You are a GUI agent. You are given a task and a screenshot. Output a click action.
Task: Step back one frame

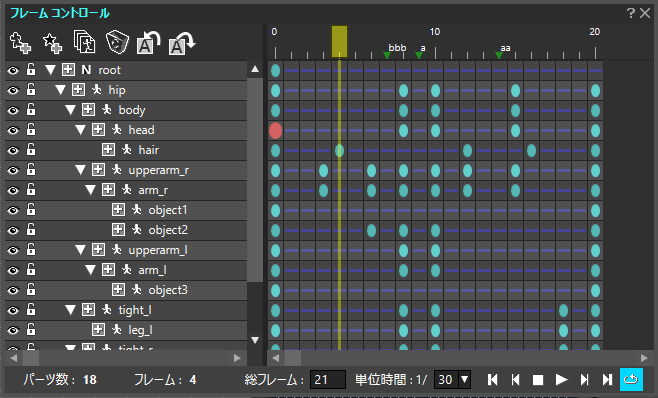click(515, 380)
